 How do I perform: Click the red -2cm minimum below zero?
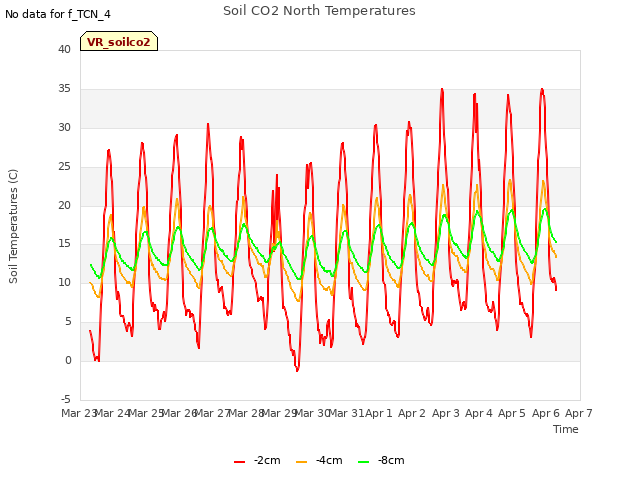[x=298, y=369]
